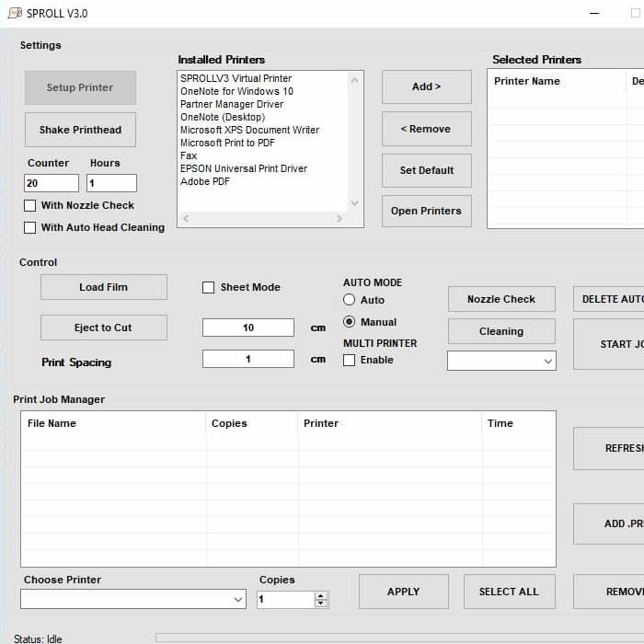Click the File Name column header

point(52,423)
